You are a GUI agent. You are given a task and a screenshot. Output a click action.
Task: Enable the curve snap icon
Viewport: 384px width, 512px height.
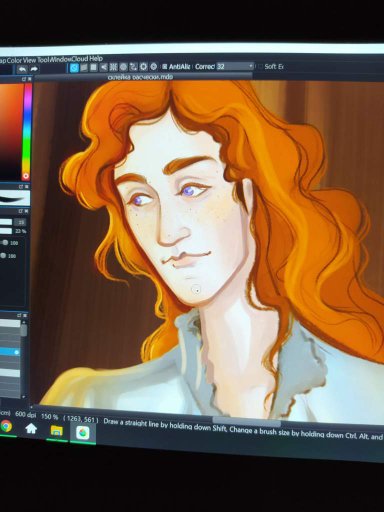133,67
